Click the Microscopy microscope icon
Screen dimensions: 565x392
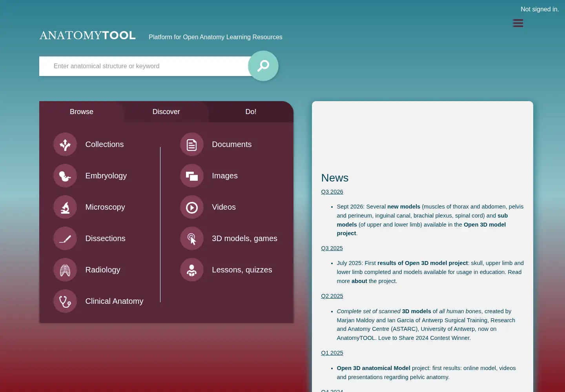pyautogui.click(x=65, y=207)
